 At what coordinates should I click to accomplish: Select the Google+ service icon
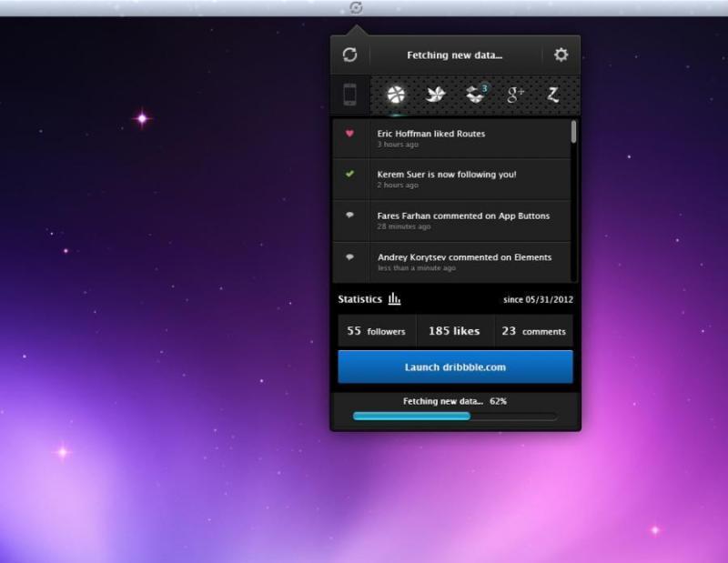(x=516, y=93)
